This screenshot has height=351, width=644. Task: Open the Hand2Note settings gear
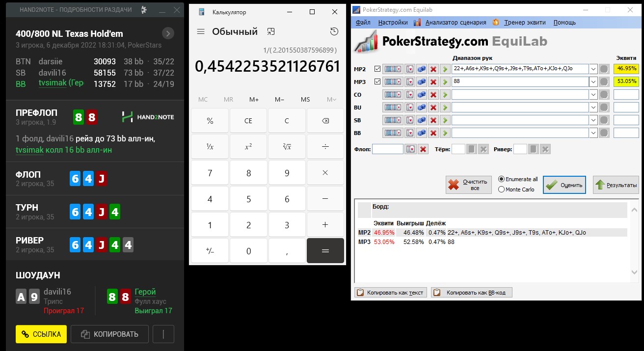click(143, 10)
